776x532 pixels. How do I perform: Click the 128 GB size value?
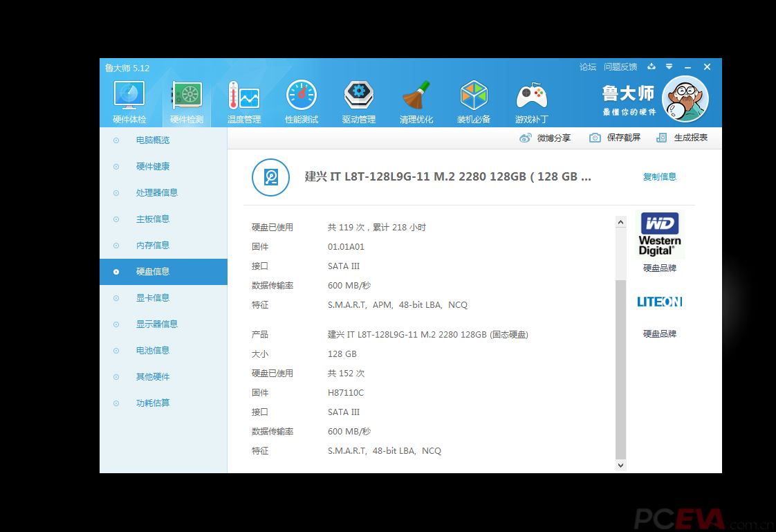point(342,354)
